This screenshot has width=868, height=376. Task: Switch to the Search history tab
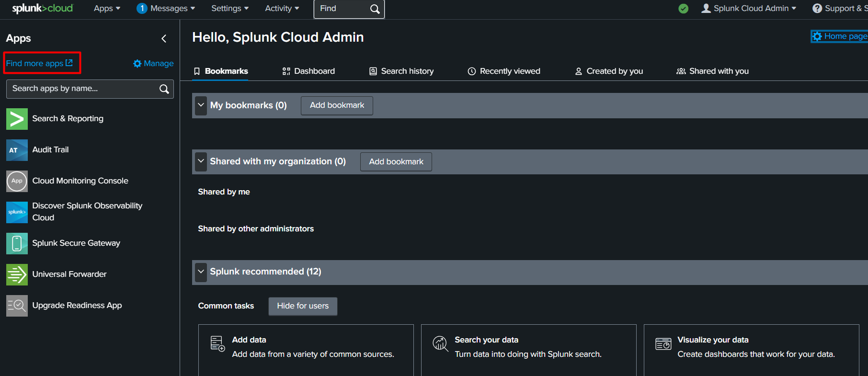click(401, 71)
